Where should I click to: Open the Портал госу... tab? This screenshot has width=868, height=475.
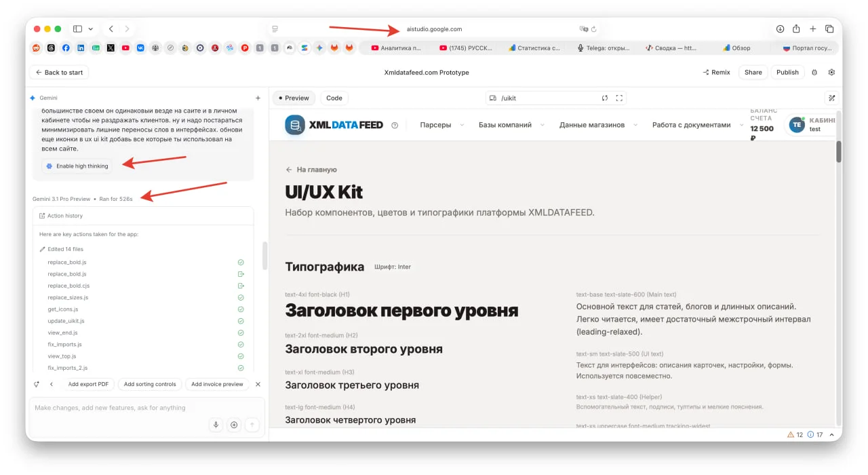click(x=807, y=48)
